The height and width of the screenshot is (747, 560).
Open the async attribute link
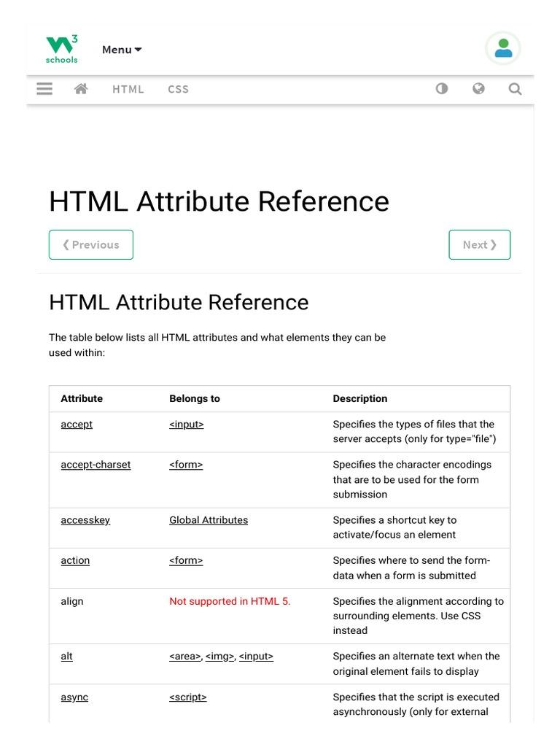click(x=74, y=697)
